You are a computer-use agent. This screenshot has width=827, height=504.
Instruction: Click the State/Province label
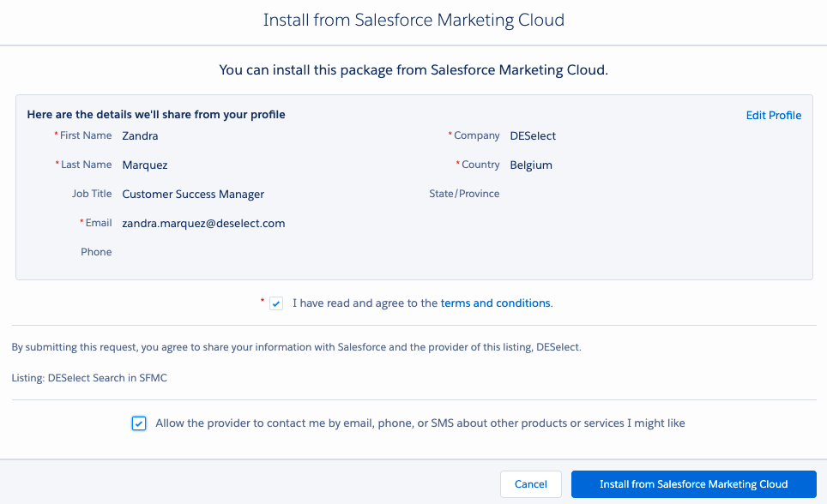[x=464, y=194]
